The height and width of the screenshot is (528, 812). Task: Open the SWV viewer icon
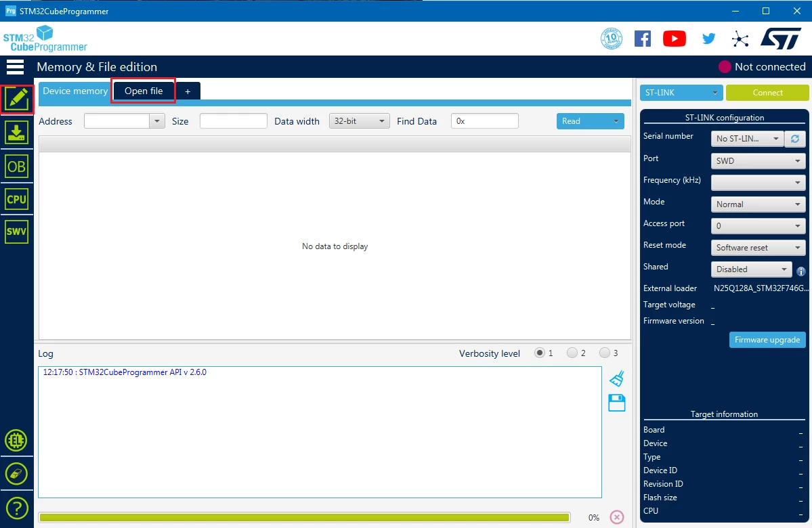(x=16, y=232)
